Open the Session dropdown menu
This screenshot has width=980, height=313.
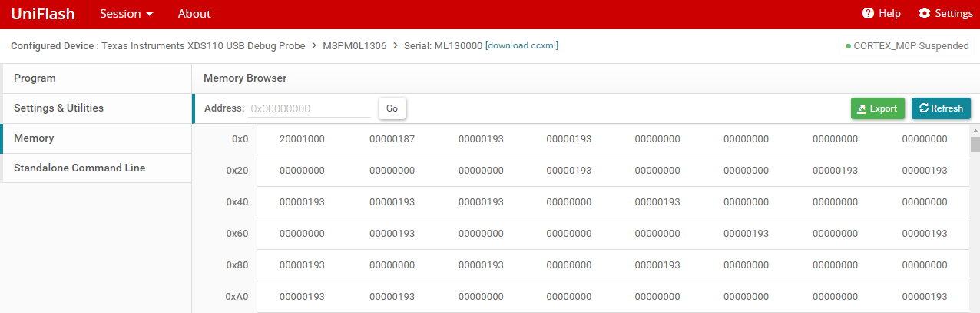point(127,14)
